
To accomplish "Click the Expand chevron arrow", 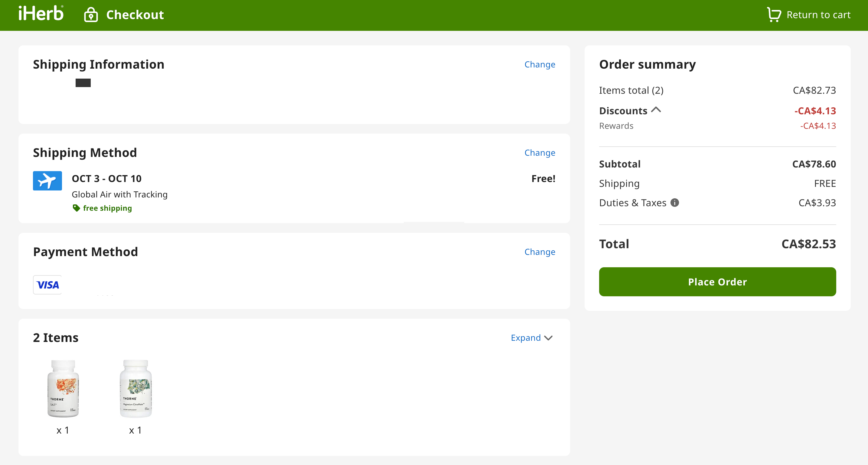I will pyautogui.click(x=548, y=338).
